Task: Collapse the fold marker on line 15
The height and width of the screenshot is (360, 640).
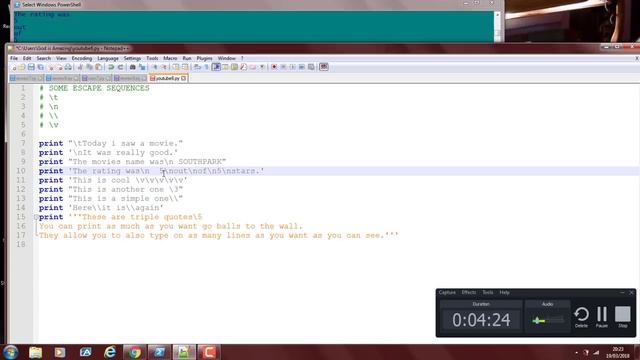Action: click(36, 217)
